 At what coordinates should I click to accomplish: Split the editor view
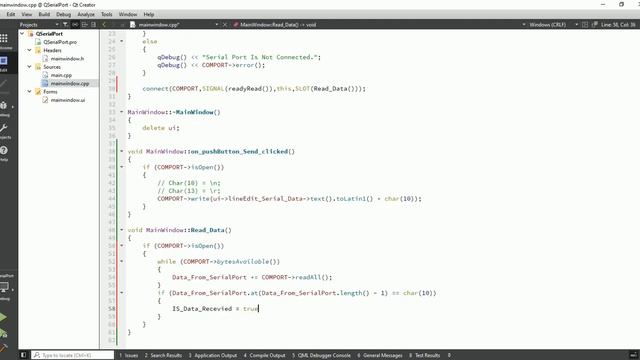[585, 25]
